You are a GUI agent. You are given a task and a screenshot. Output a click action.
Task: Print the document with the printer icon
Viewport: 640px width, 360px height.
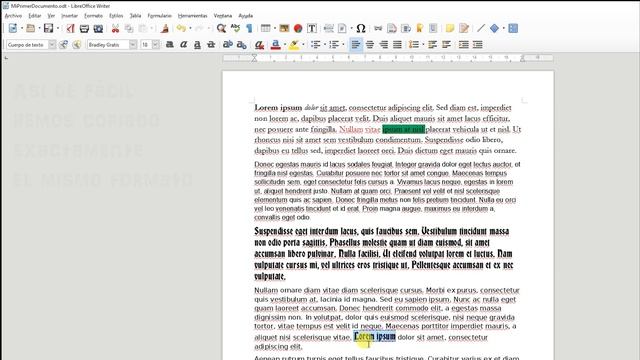pos(84,28)
